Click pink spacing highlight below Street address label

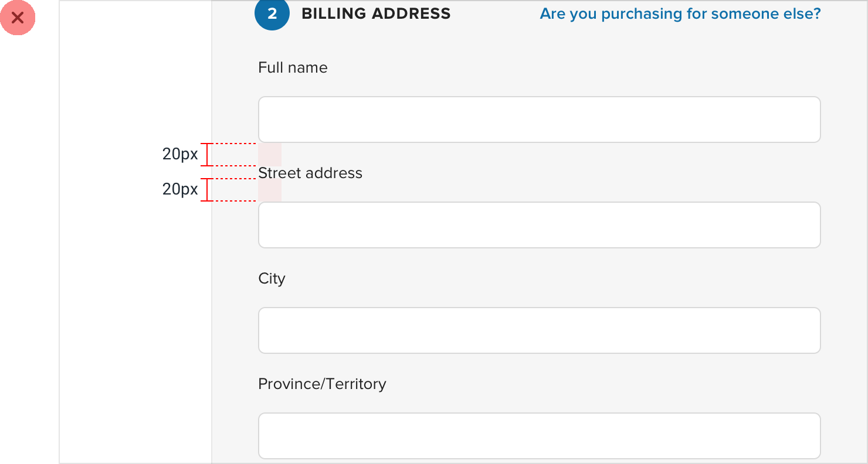(270, 192)
